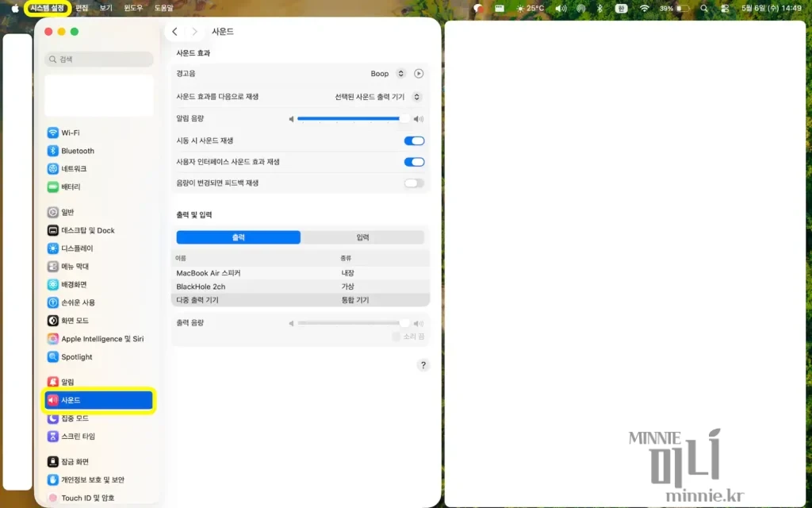This screenshot has height=508, width=812.
Task: Toggle 사용자 인터페이스 사운드 효과 재생 switch
Action: coord(414,162)
